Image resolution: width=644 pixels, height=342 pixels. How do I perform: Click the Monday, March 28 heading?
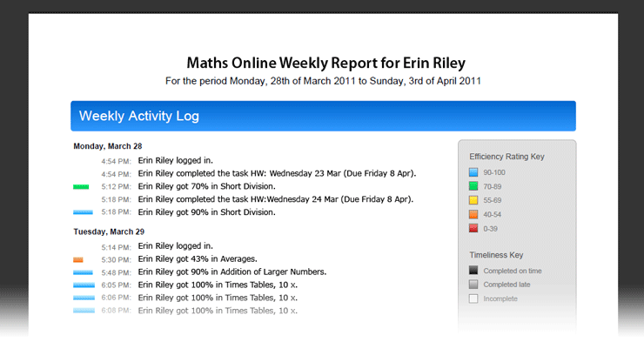tap(108, 146)
